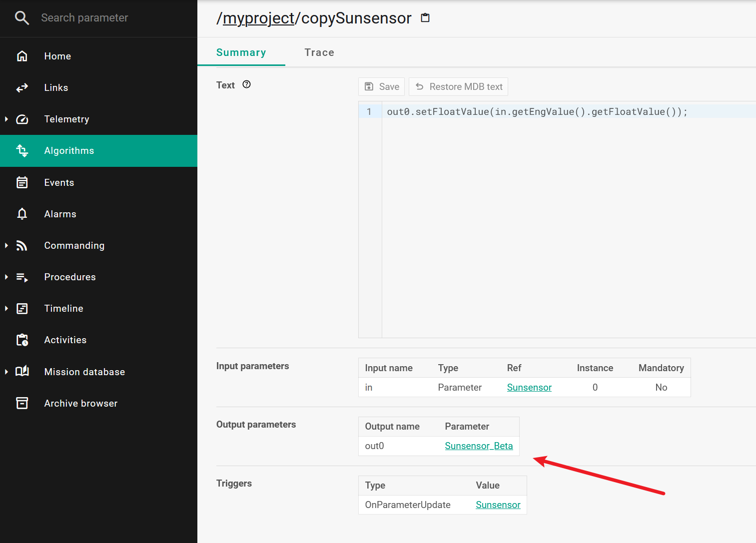Expand the Procedures submenu arrow
This screenshot has width=756, height=543.
(6, 277)
